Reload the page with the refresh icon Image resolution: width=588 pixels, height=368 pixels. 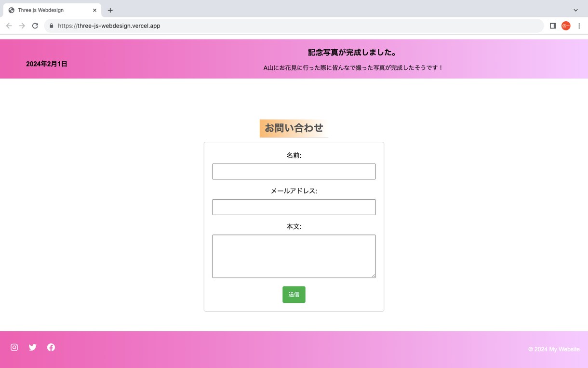(x=35, y=26)
